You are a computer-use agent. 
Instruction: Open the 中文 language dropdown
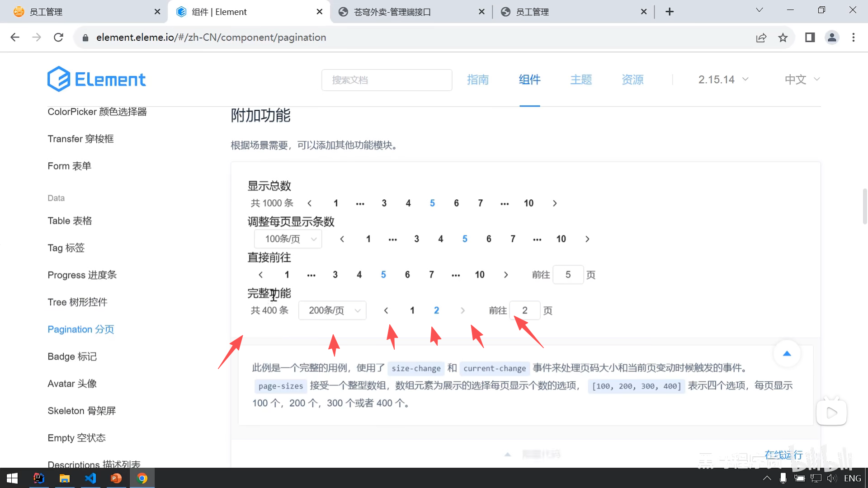click(802, 80)
